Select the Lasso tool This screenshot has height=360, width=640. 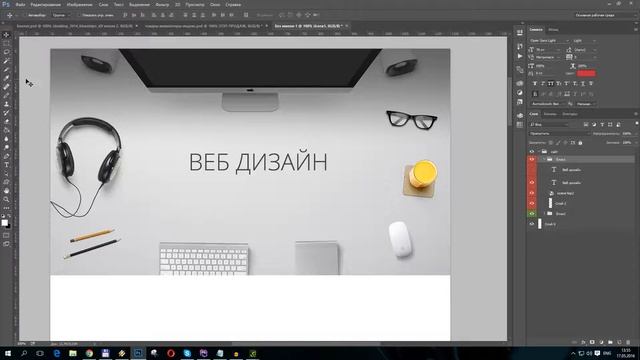[6, 52]
